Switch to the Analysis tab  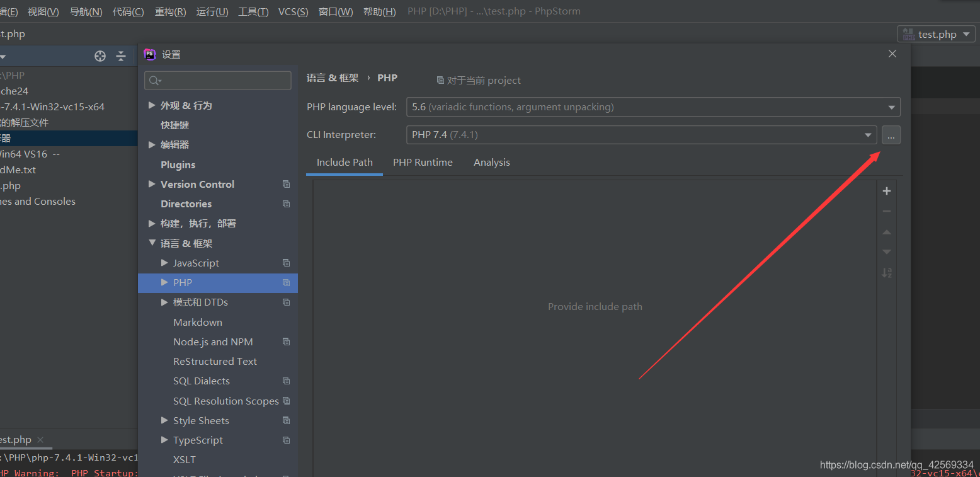(492, 163)
